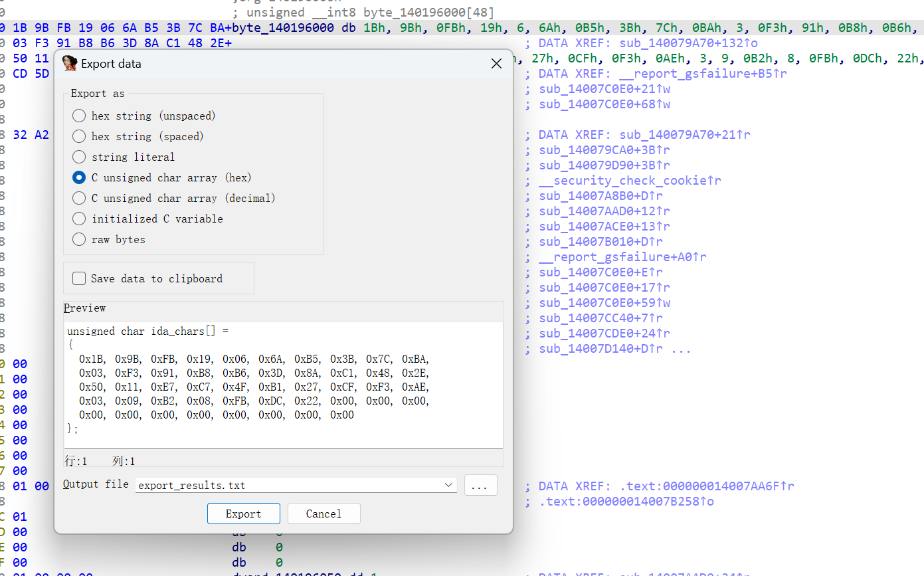Select hex string (unspaced) export format
This screenshot has width=924, height=576.
coord(79,116)
